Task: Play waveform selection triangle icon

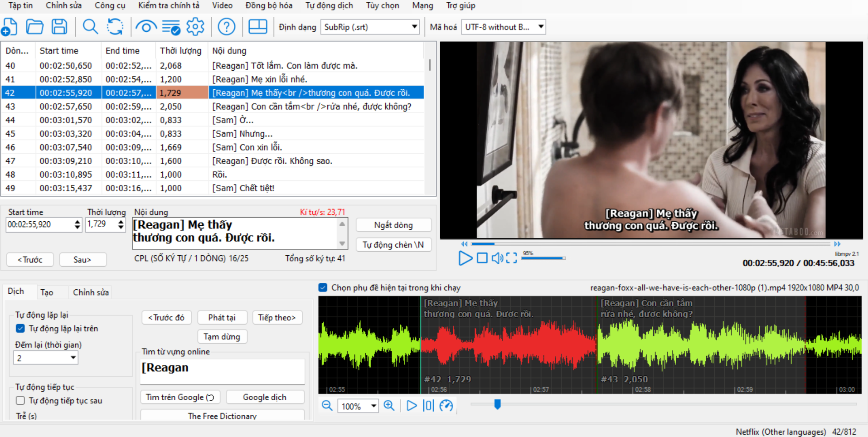Action: 412,405
